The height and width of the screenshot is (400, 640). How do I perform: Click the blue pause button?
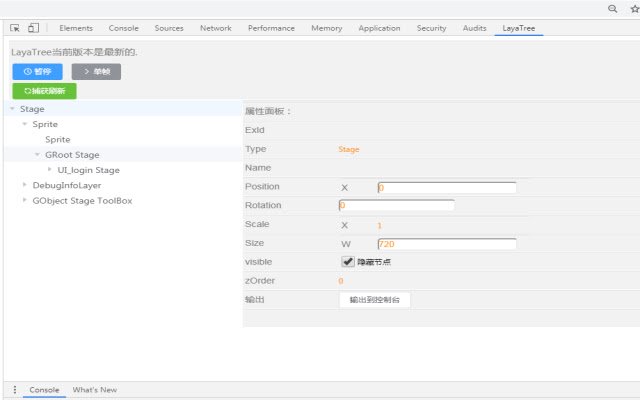[38, 71]
